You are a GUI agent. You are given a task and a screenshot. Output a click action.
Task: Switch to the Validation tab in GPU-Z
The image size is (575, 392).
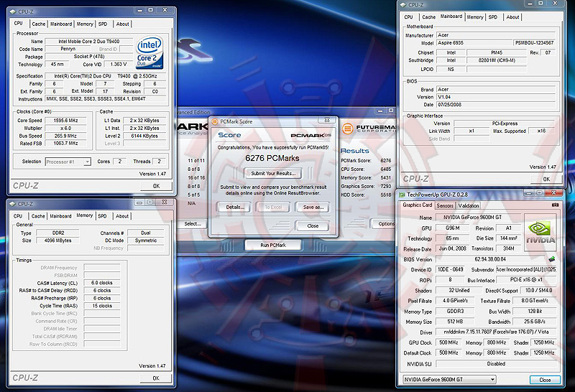pos(469,206)
